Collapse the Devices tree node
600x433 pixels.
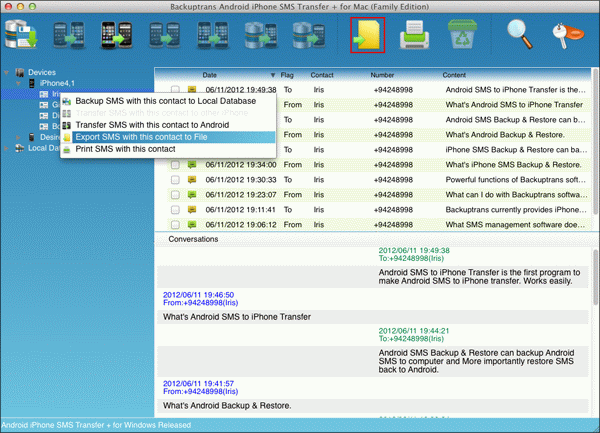coord(6,72)
